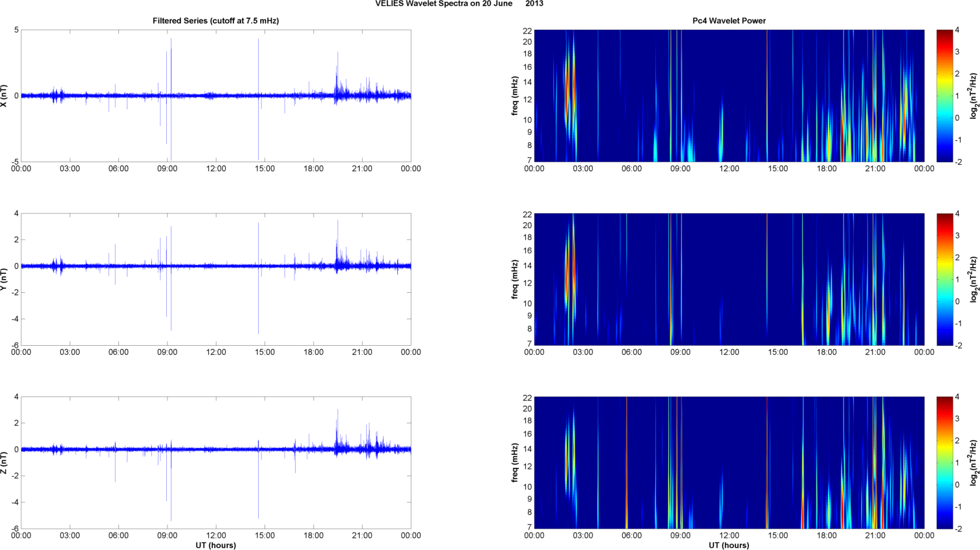Click "UT (hours)" label under the bottom wavelet spectrogram
The image size is (980, 550).
click(x=729, y=545)
